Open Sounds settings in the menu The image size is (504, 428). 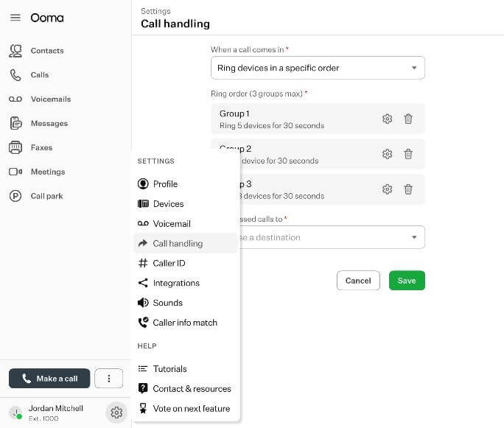point(167,303)
